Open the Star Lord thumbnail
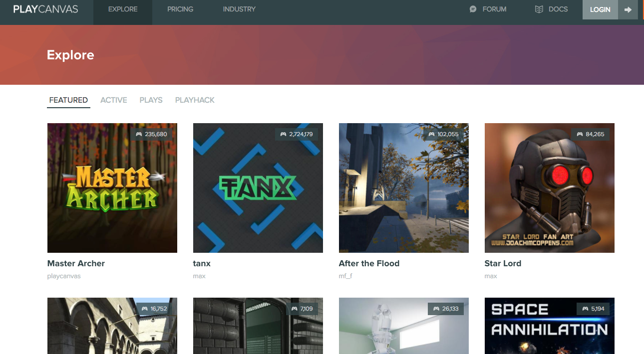 pos(550,188)
